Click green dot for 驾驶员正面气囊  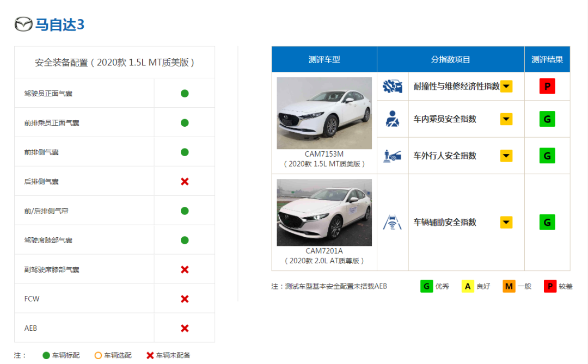click(185, 93)
